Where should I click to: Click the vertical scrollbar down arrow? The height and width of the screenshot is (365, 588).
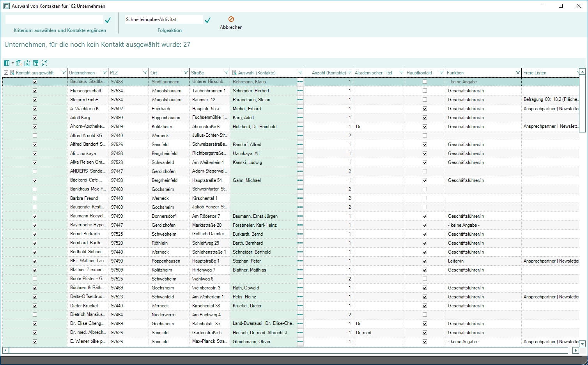coord(583,344)
